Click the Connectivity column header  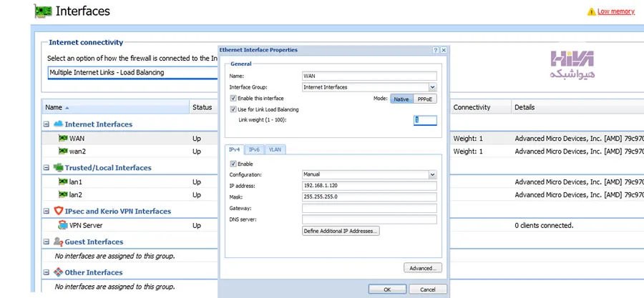pos(481,107)
